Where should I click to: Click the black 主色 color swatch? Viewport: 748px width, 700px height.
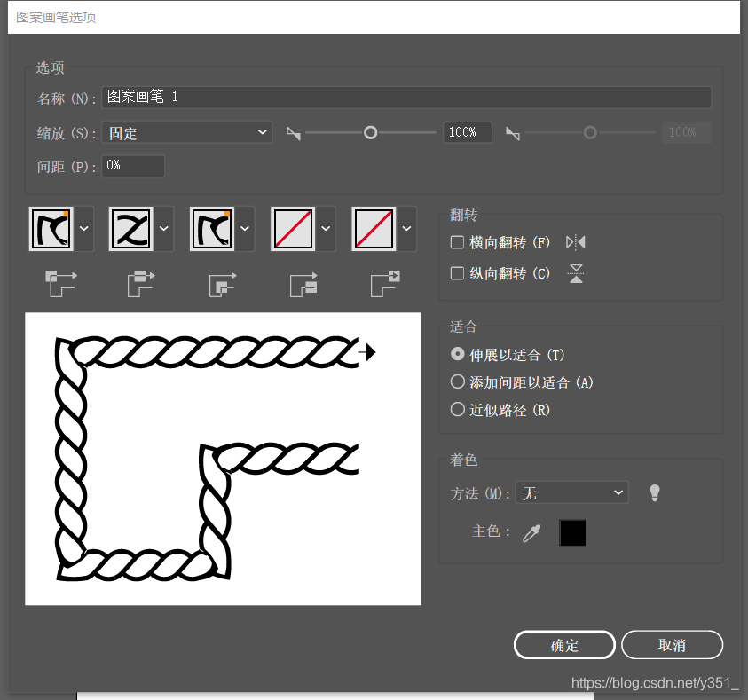[x=572, y=532]
